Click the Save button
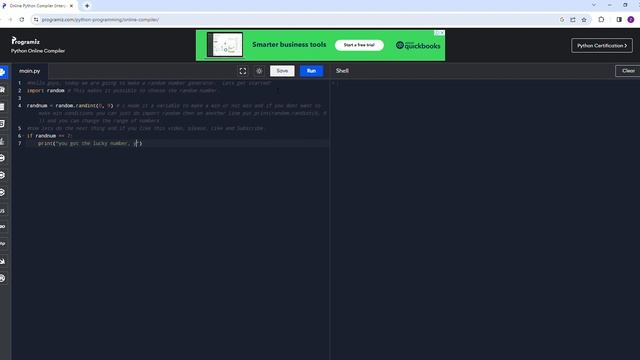The image size is (640, 360). [x=282, y=71]
